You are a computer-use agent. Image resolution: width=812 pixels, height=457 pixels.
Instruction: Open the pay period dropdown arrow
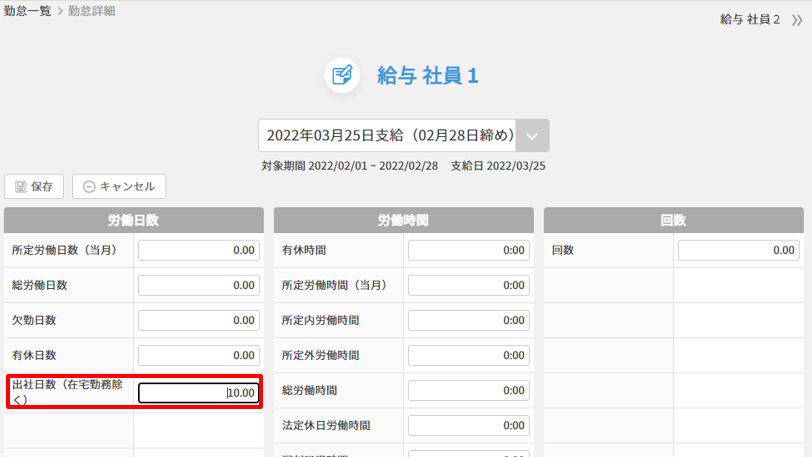coord(533,135)
